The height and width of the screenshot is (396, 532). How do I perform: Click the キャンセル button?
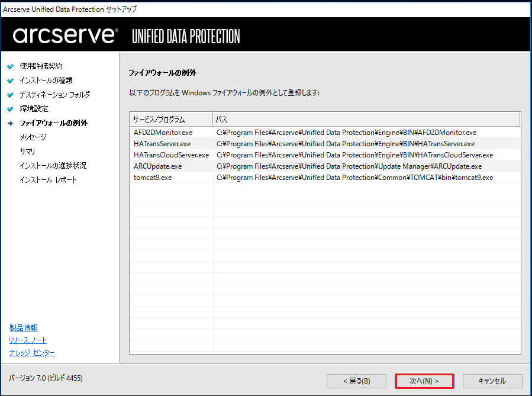(492, 381)
